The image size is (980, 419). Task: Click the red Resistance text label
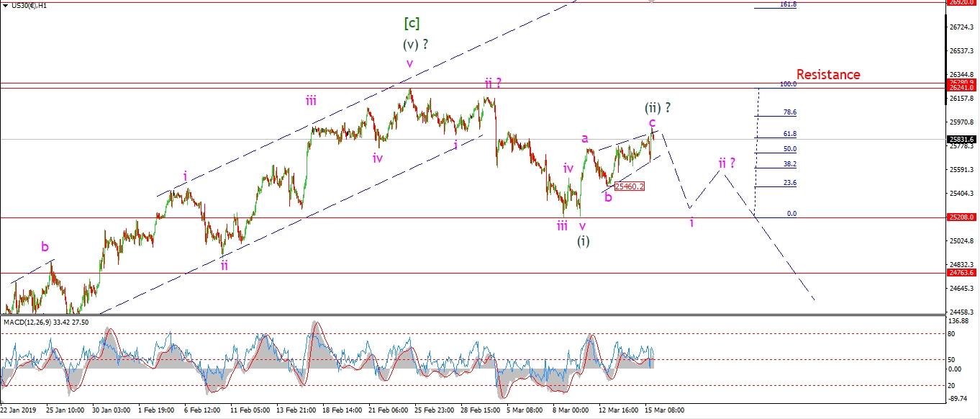click(827, 74)
